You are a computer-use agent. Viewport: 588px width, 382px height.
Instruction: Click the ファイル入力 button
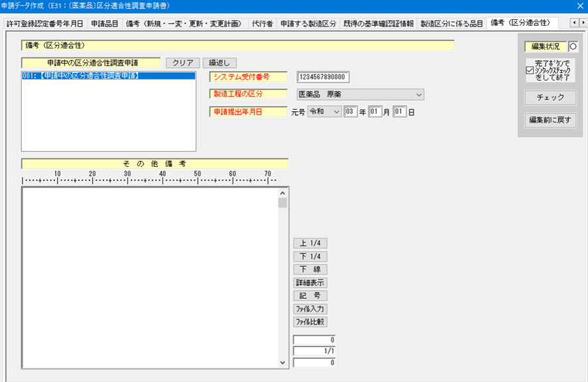(x=310, y=309)
